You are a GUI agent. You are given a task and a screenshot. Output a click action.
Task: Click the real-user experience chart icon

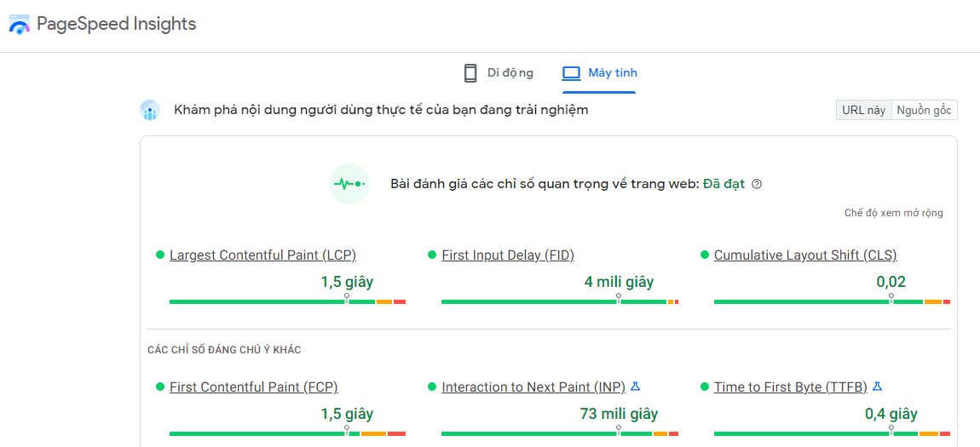point(150,111)
